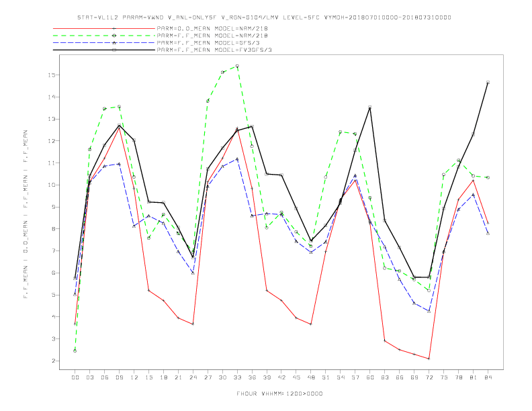Click x-axis tick label 18
Image resolution: width=532 pixels, height=411 pixels.
[x=163, y=377]
